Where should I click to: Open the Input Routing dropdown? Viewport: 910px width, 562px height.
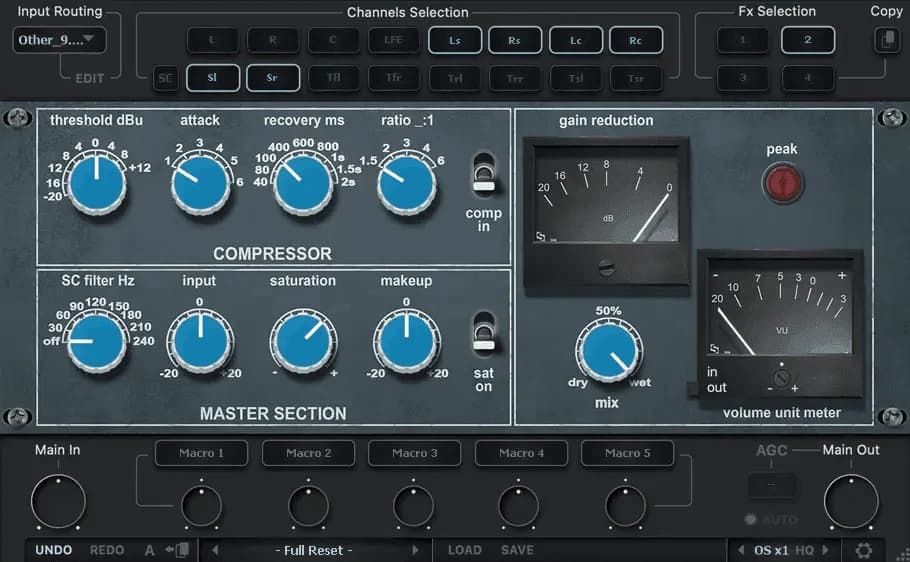(60, 40)
